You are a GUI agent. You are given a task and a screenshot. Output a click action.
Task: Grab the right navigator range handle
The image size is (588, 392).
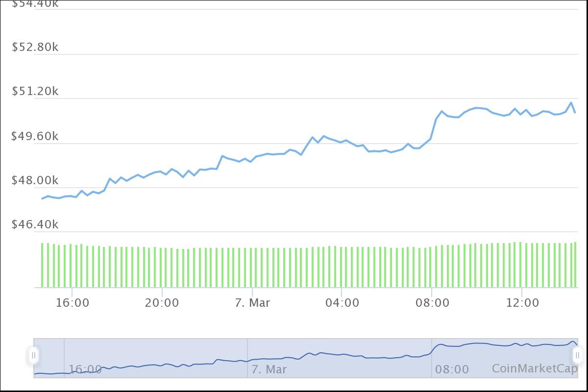[x=577, y=355]
